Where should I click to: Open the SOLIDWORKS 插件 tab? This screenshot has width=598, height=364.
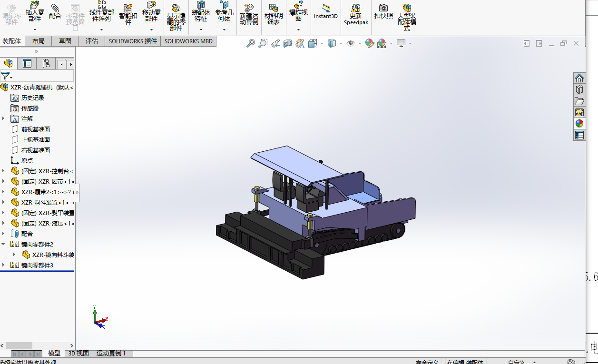(x=133, y=41)
